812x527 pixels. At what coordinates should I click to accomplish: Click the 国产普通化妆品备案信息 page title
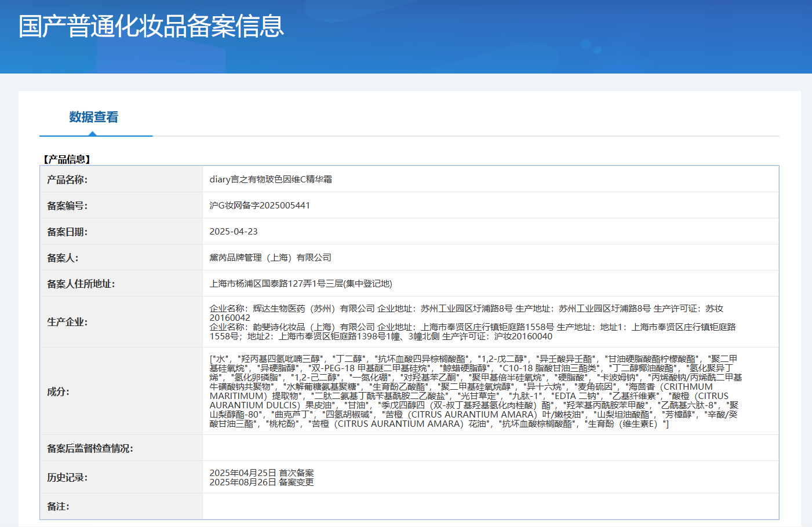click(151, 27)
